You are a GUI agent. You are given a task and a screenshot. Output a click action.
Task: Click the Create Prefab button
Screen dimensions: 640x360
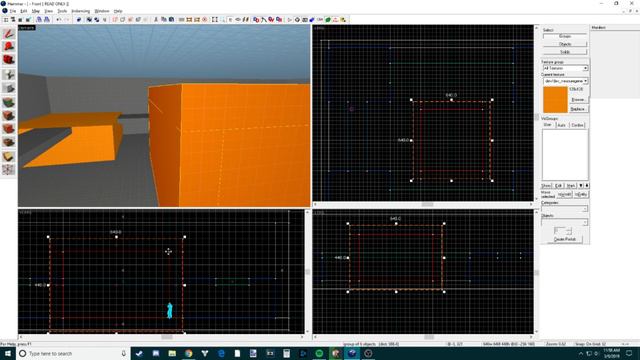pyautogui.click(x=565, y=239)
